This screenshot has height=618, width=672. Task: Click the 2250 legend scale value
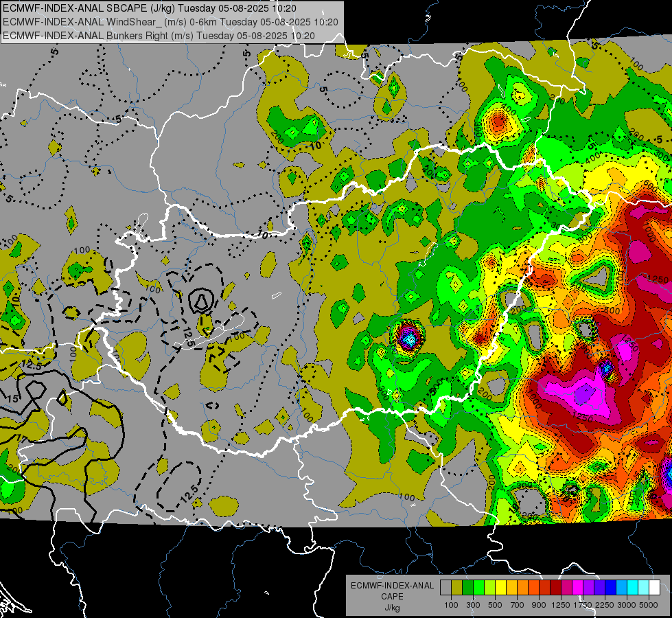pos(605,605)
